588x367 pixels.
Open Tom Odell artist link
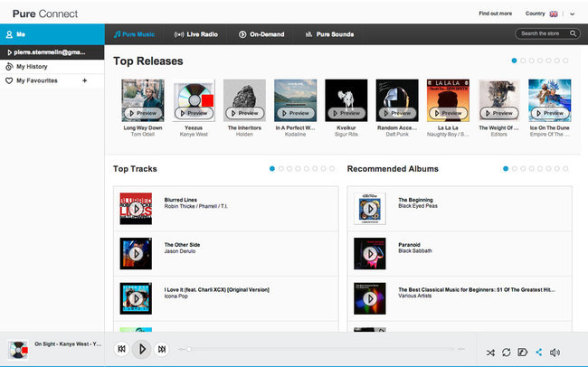[x=143, y=134]
